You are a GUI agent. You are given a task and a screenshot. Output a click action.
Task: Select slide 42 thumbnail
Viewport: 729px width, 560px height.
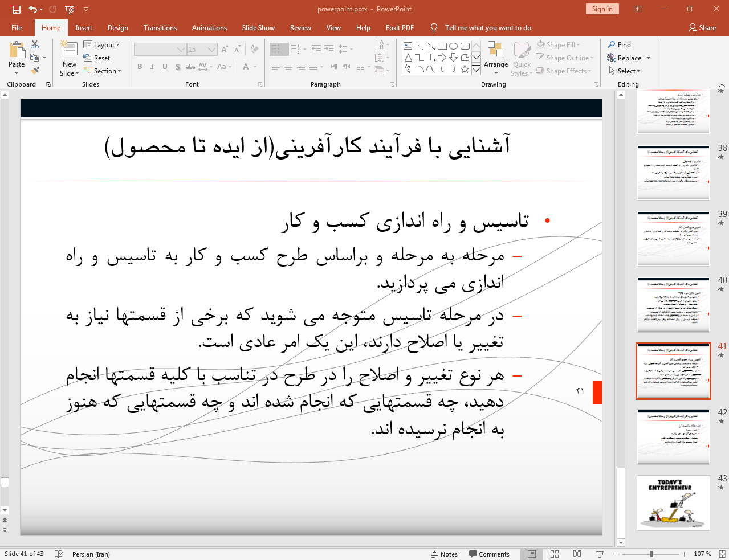pos(674,436)
